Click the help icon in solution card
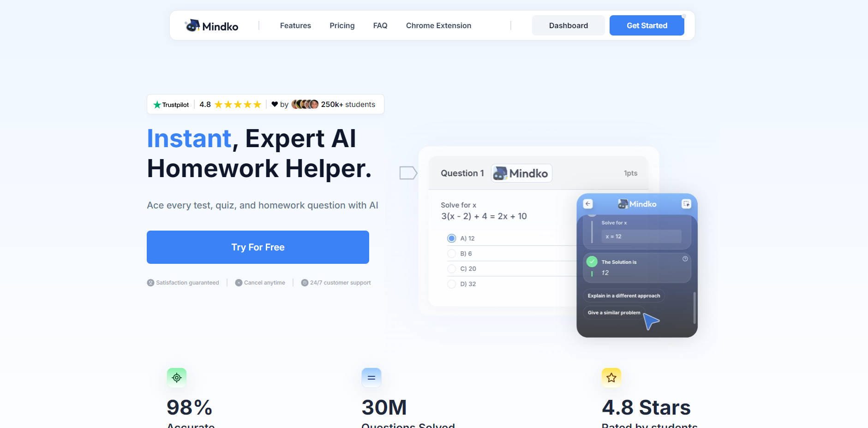 [x=685, y=259]
